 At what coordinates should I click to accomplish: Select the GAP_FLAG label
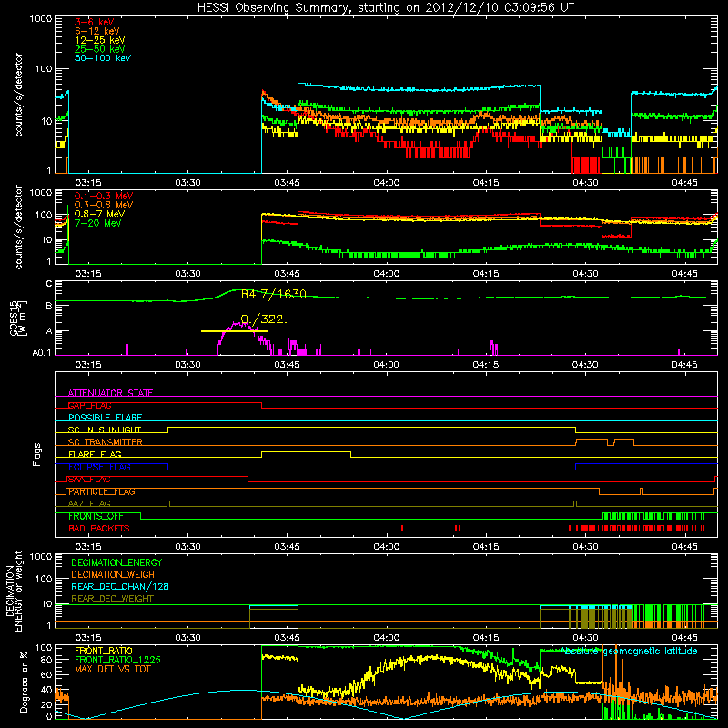89,405
